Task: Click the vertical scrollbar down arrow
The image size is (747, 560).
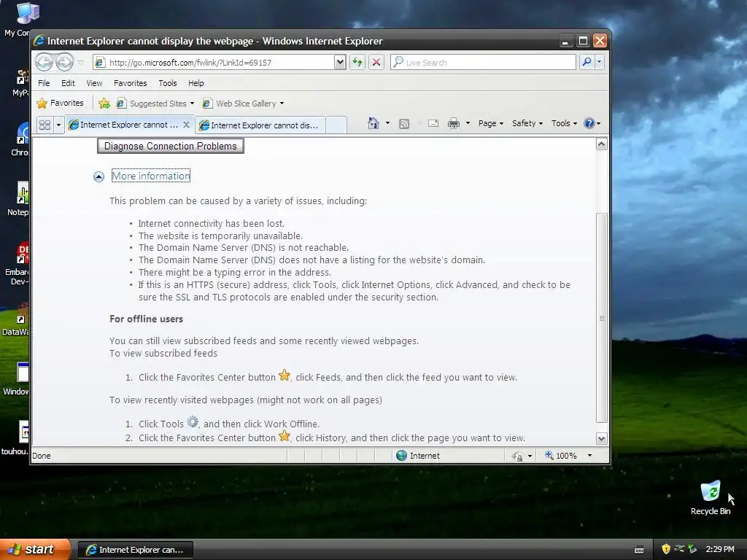Action: [x=602, y=438]
